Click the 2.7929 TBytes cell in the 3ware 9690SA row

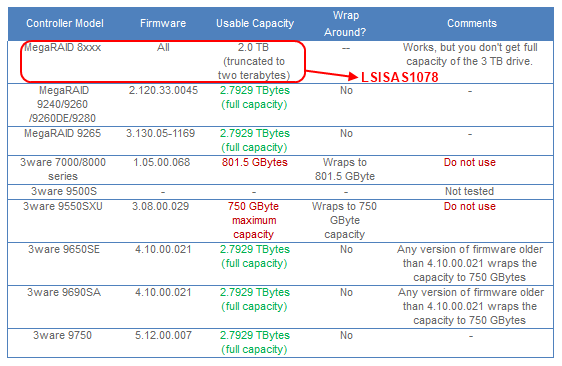[254, 300]
